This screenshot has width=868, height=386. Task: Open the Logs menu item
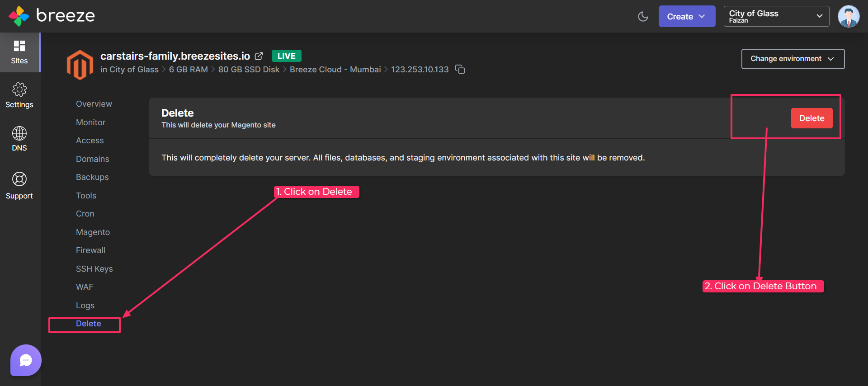pyautogui.click(x=85, y=306)
